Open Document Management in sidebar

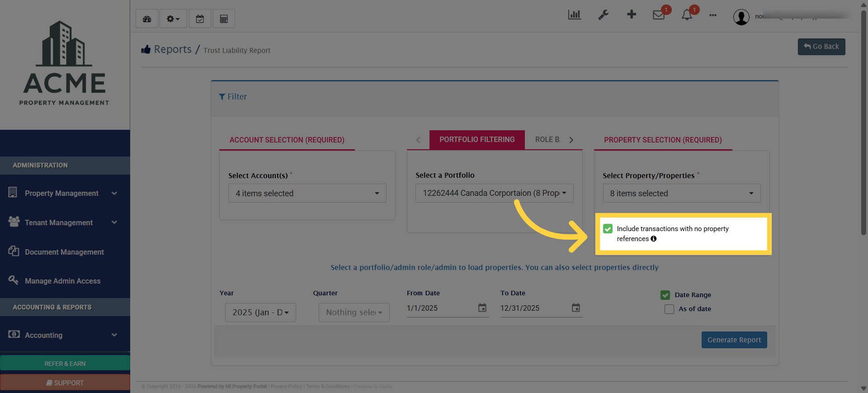click(x=64, y=252)
